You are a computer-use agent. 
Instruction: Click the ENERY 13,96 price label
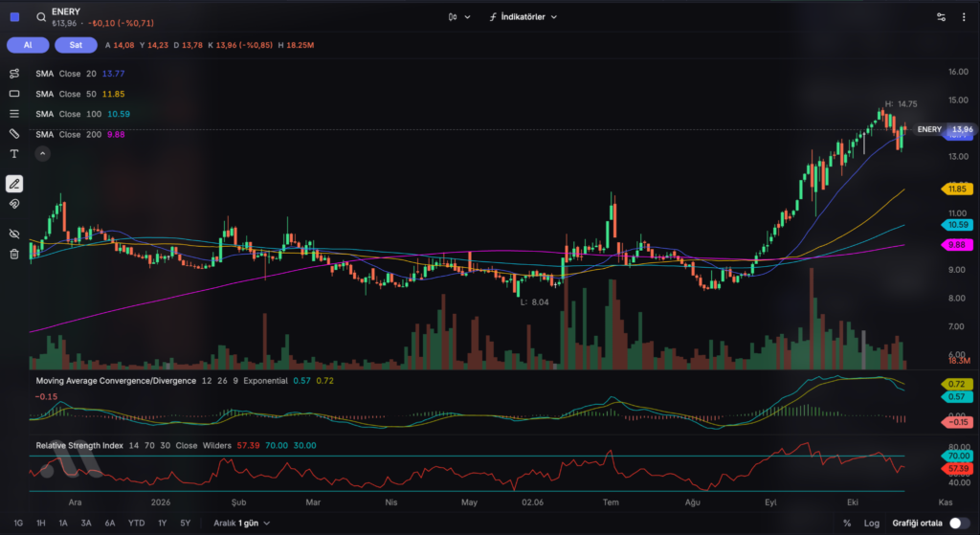pos(945,129)
